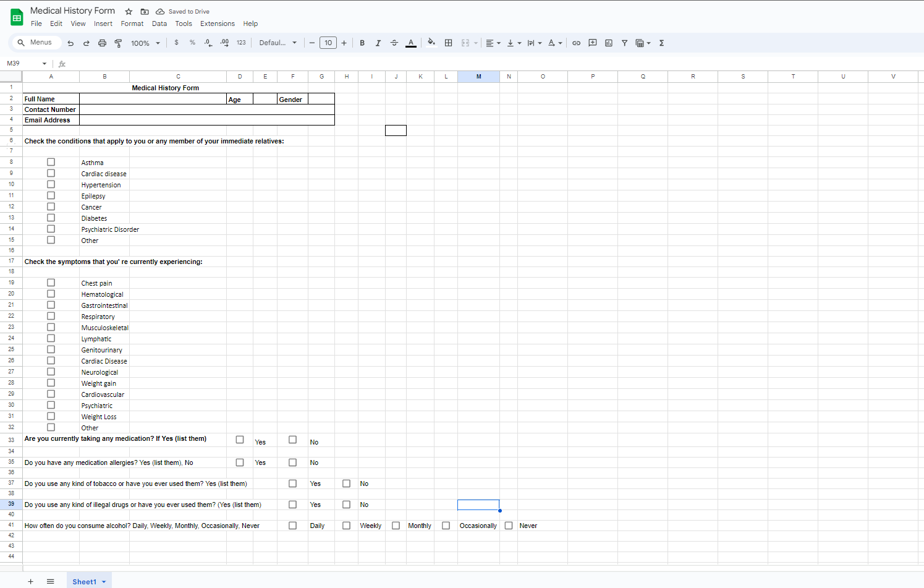Image resolution: width=924 pixels, height=588 pixels.
Task: Select row 39 header
Action: click(x=11, y=505)
